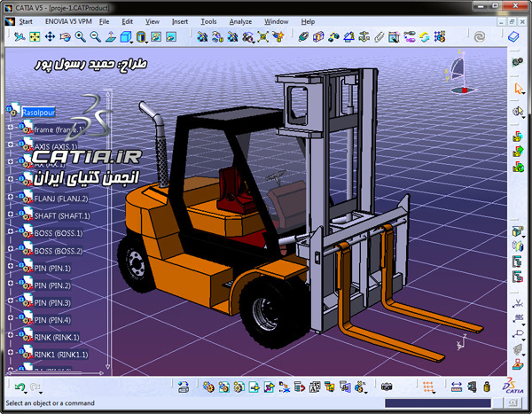The height and width of the screenshot is (414, 532).
Task: Open the View menu
Action: 153,21
